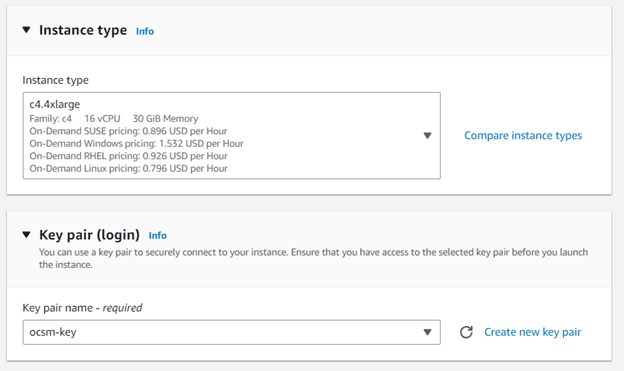Image resolution: width=624 pixels, height=371 pixels.
Task: Click Create new key pair link
Action: pyautogui.click(x=532, y=332)
